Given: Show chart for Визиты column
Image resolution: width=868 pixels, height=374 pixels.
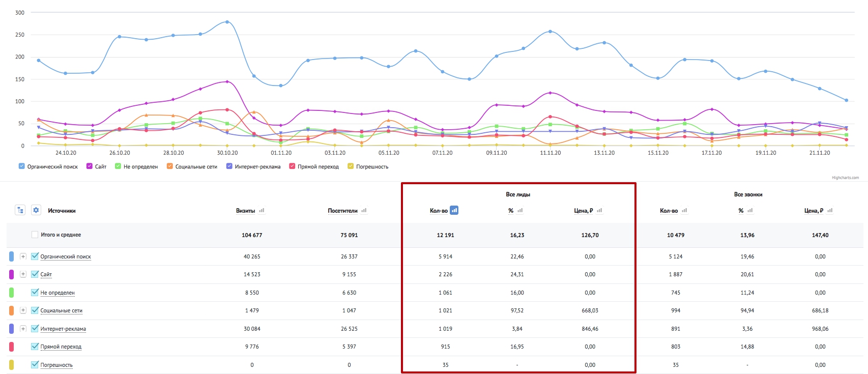Looking at the screenshot, I should tap(262, 210).
